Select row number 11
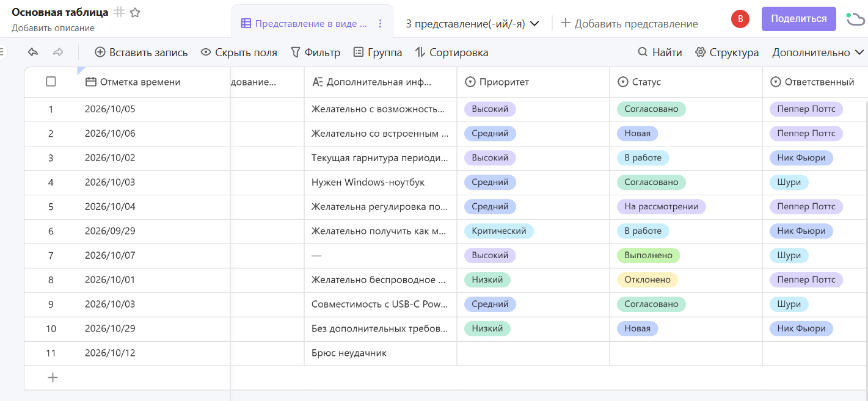This screenshot has height=401, width=868. coord(51,353)
